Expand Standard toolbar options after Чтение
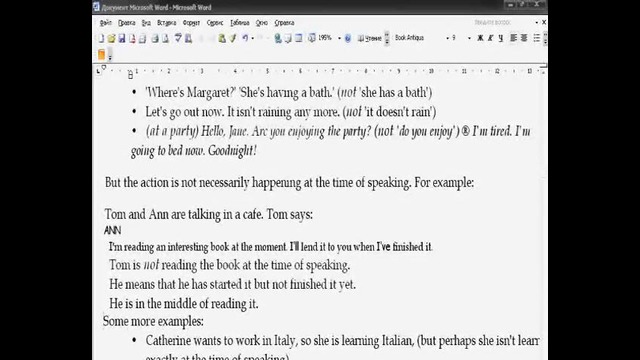The image size is (640, 360). [x=387, y=39]
